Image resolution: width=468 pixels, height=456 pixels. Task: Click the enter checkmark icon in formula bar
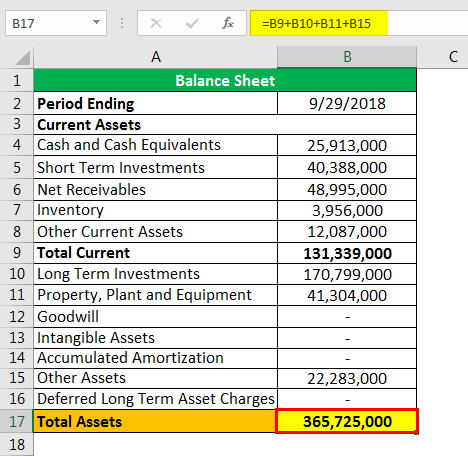pyautogui.click(x=192, y=23)
